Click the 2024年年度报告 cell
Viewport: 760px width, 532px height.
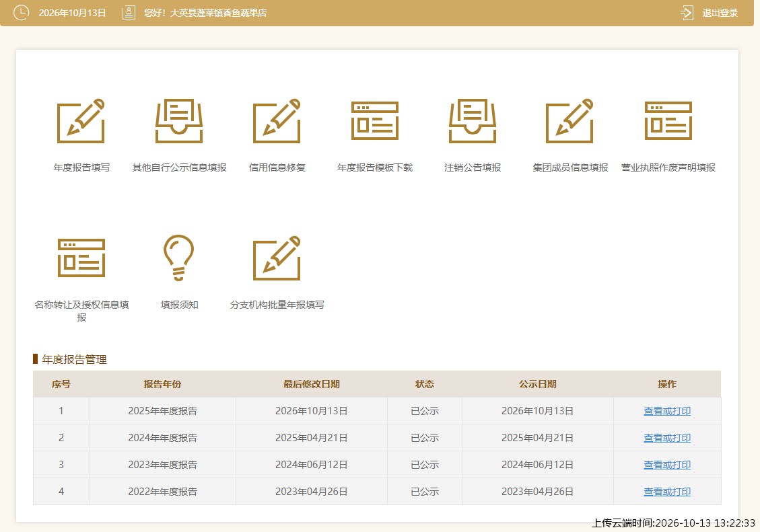click(x=163, y=438)
